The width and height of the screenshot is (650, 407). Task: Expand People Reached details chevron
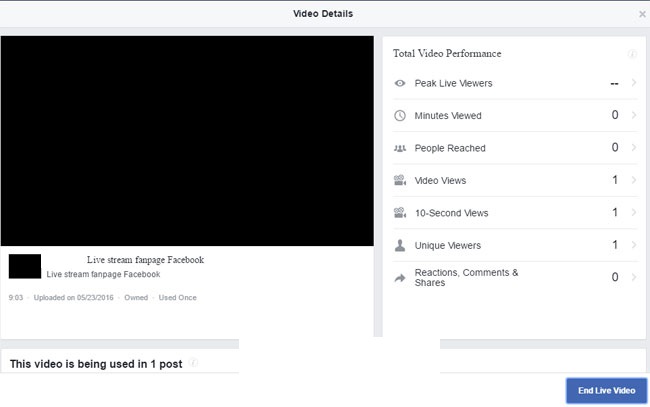tap(634, 147)
